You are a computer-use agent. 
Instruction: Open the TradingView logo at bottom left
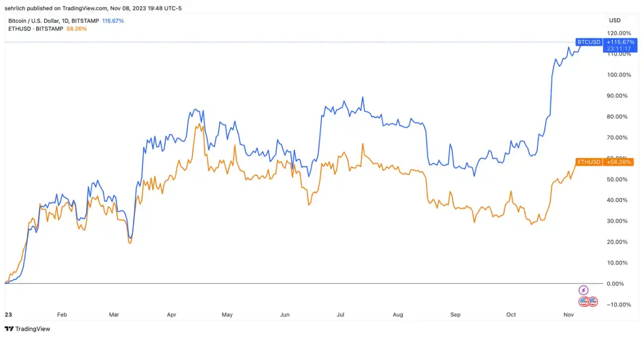tap(28, 329)
